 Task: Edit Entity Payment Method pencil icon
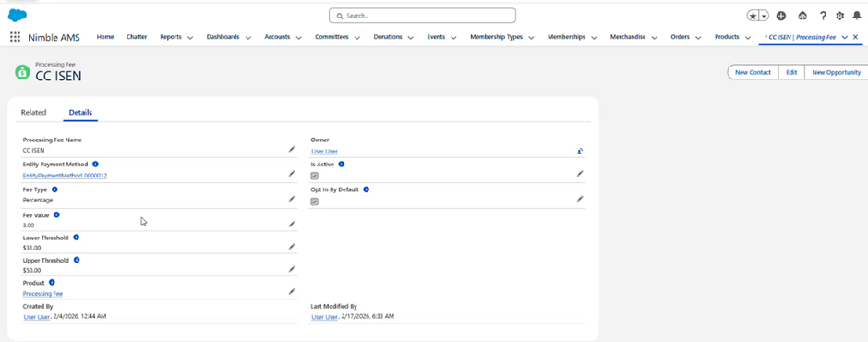pos(292,174)
